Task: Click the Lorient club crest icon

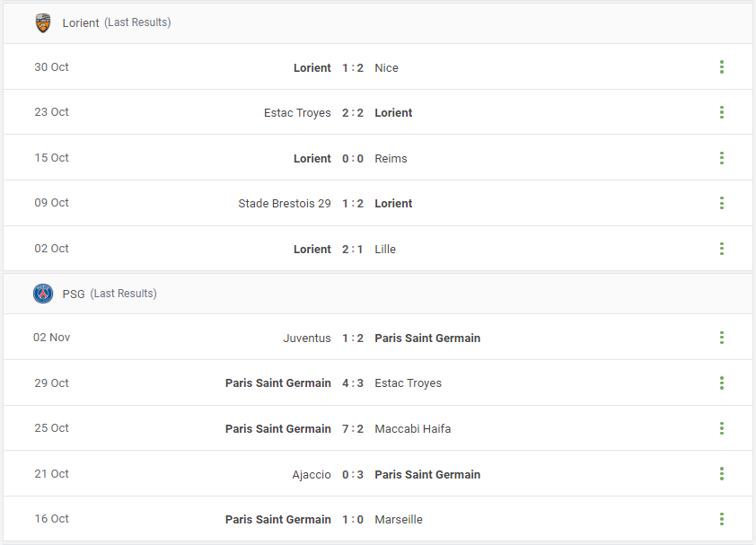Action: tap(43, 22)
